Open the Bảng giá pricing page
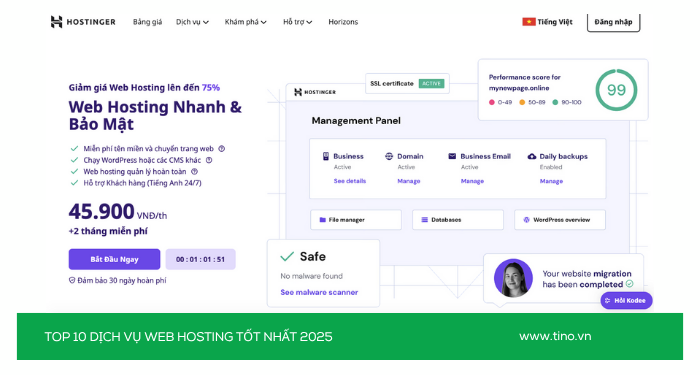700x375 pixels. tap(147, 22)
